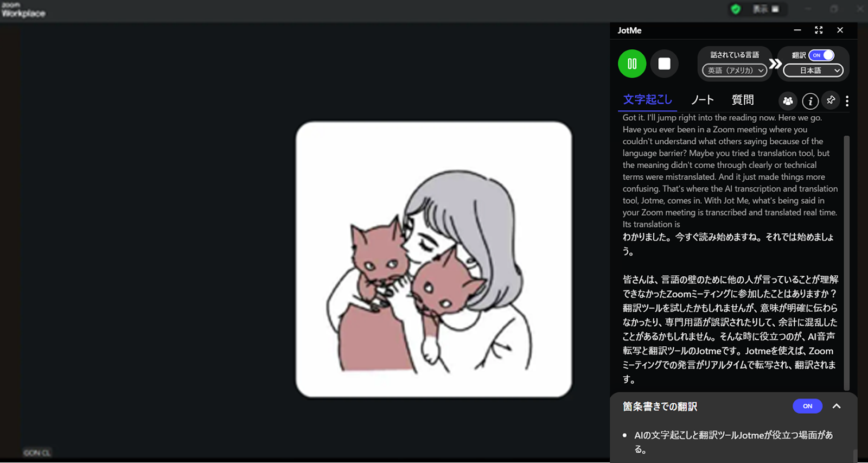868x463 pixels.
Task: Toggle the 箇条書きでの翻訳 ON switch
Action: pos(807,406)
